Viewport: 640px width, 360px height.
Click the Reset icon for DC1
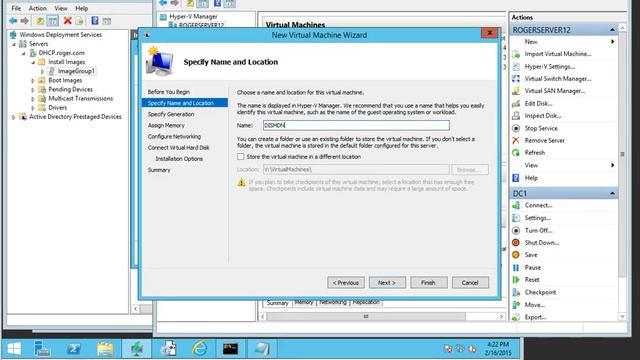click(x=516, y=280)
